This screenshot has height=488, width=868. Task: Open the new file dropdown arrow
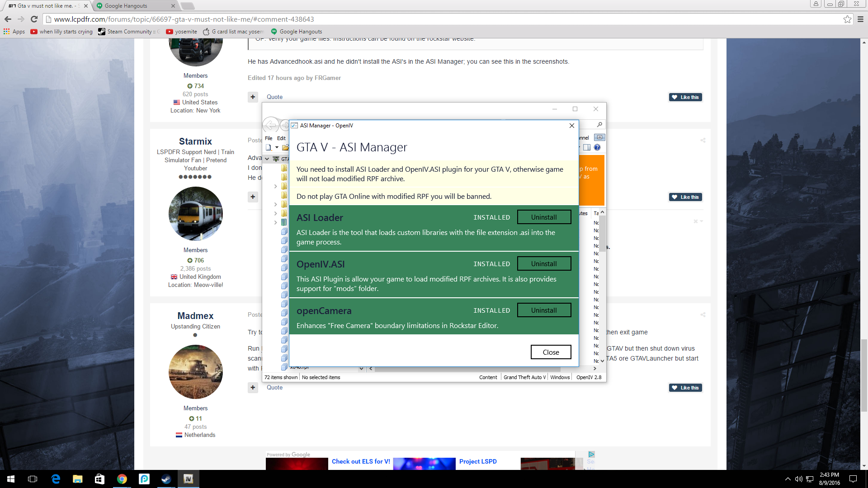tap(277, 147)
